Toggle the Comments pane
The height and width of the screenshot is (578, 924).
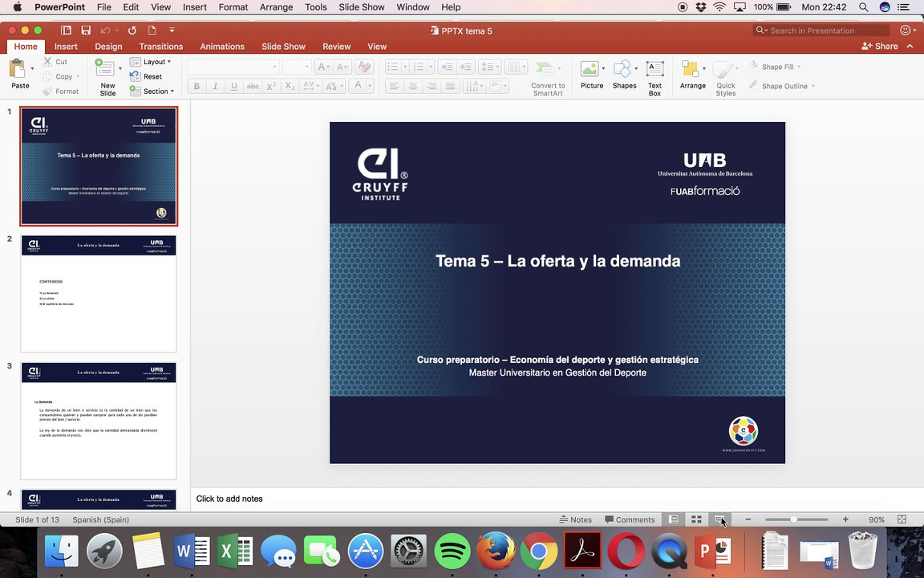(630, 519)
